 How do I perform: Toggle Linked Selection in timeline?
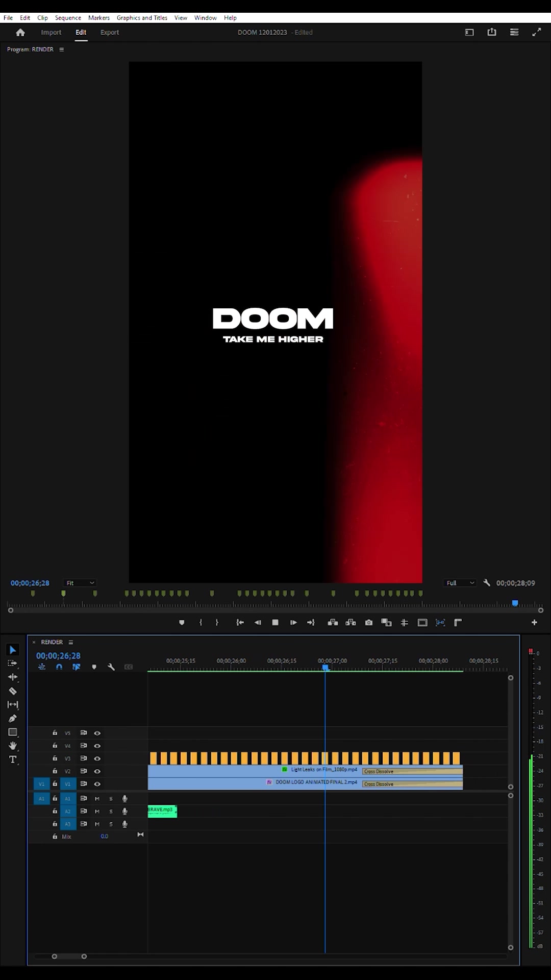[77, 667]
